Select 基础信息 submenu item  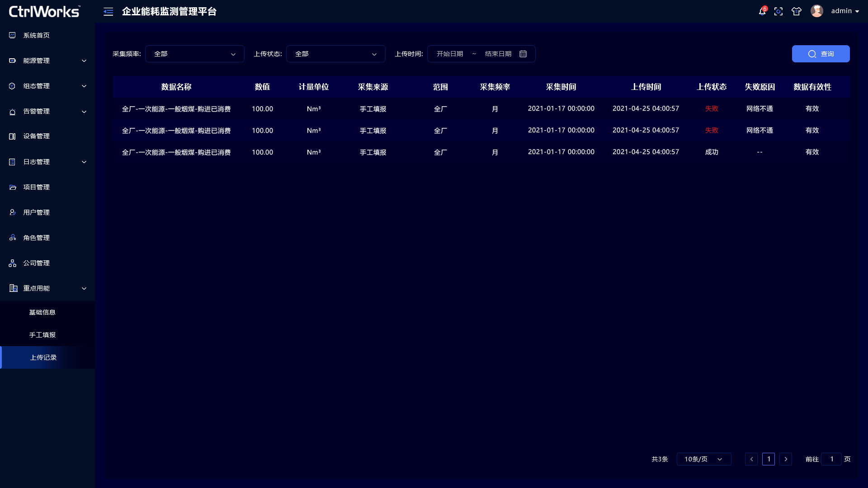coord(47,312)
